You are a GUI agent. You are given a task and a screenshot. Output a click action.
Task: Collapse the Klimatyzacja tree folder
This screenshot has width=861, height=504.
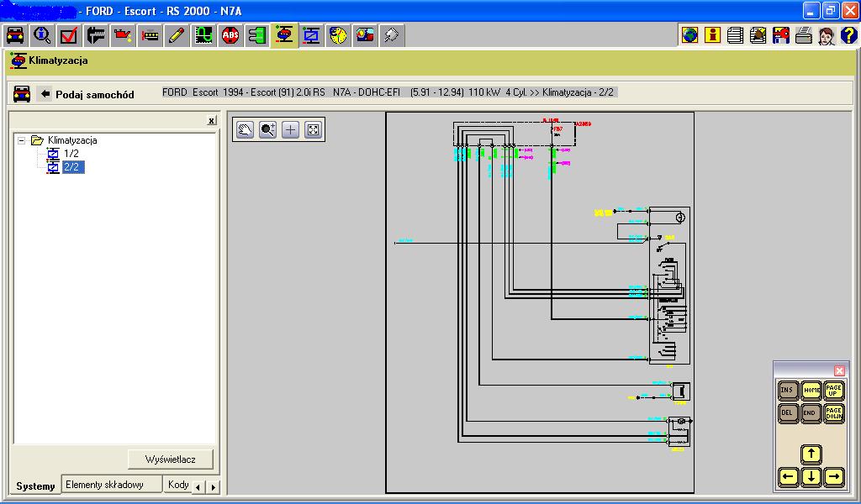click(x=21, y=140)
